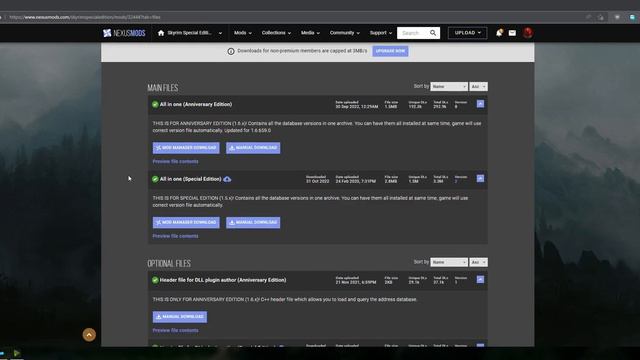The image size is (640, 360).
Task: Open Main Files sort by Name dropdown
Action: click(x=449, y=87)
